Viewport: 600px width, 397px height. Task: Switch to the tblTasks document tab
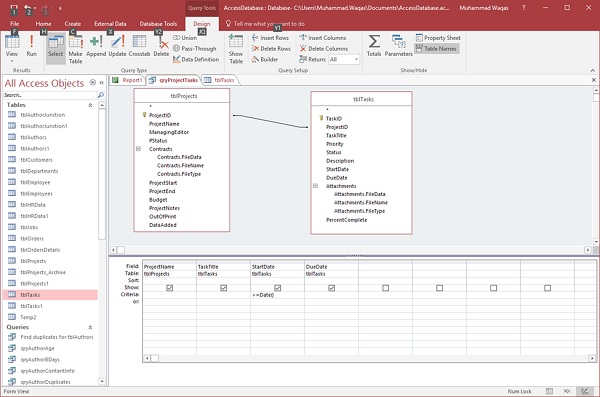[220, 80]
